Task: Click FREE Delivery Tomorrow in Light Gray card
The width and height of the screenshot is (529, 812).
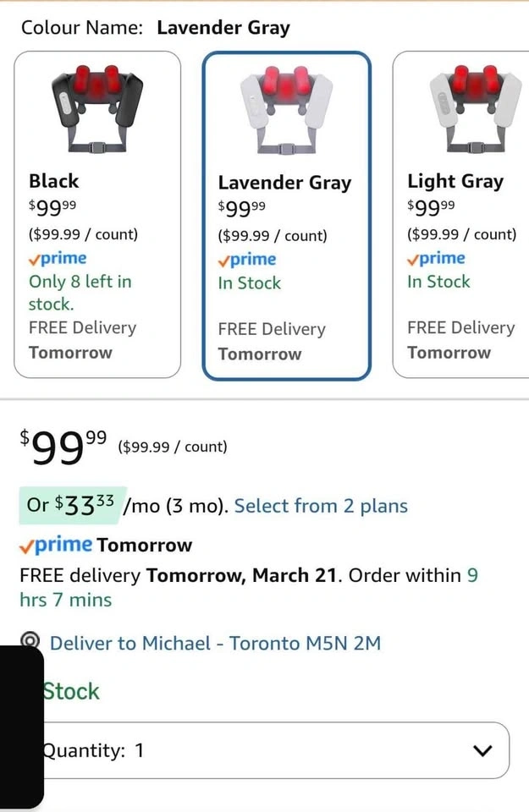Action: point(460,340)
